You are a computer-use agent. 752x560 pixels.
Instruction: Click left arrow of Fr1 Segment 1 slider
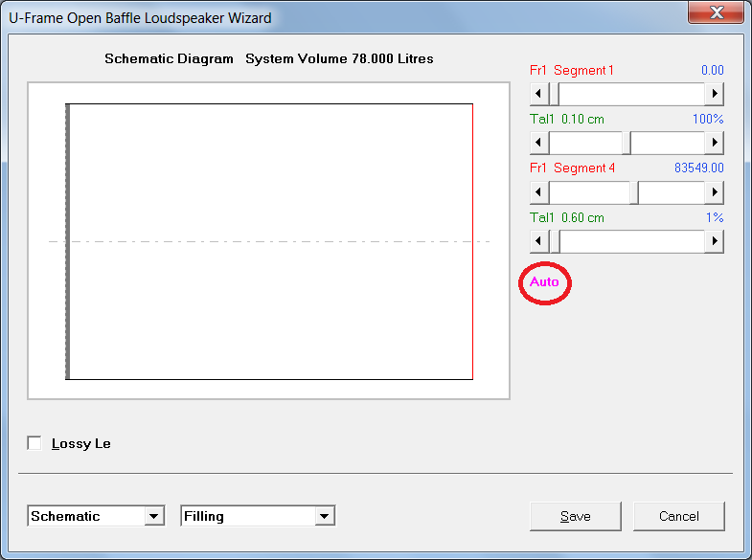point(539,94)
